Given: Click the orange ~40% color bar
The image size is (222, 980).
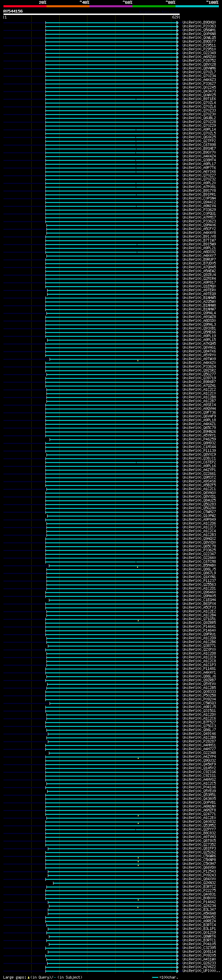Looking at the screenshot, I should pos(68,6).
